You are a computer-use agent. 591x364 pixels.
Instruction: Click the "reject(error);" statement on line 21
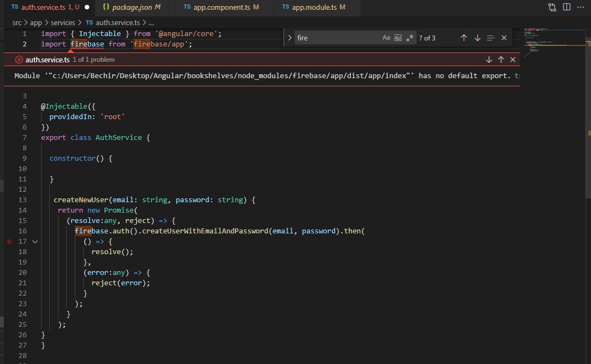[x=121, y=283]
